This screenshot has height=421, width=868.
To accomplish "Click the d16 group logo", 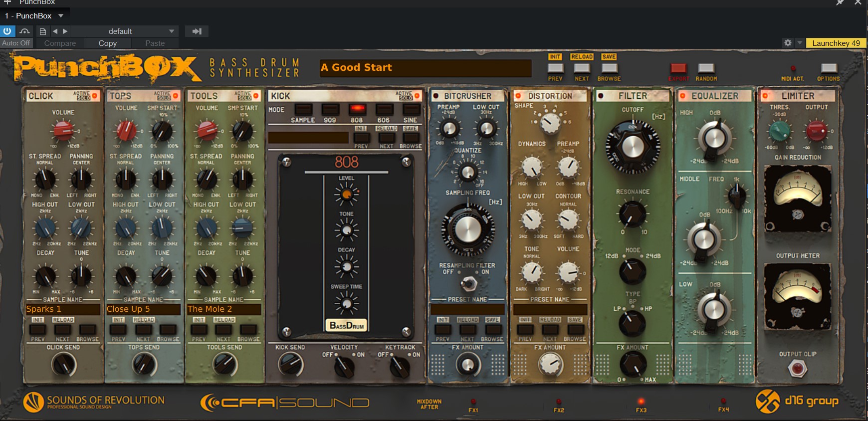I will click(797, 402).
